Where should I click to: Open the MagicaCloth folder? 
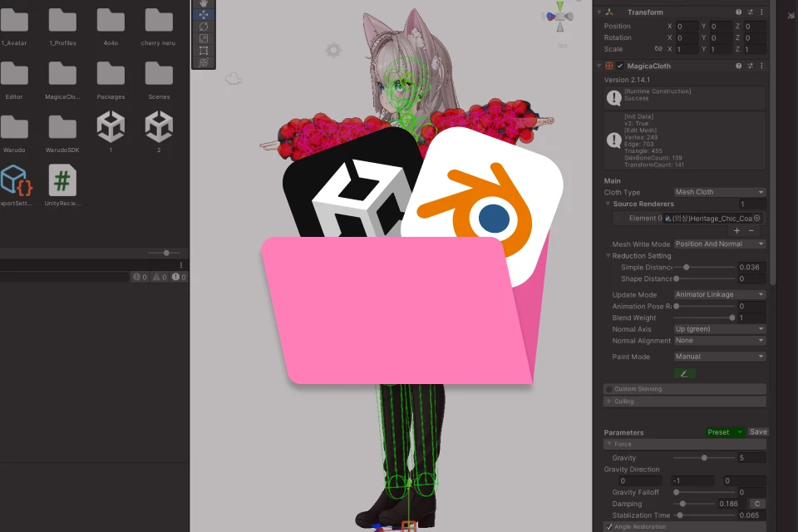point(62,81)
